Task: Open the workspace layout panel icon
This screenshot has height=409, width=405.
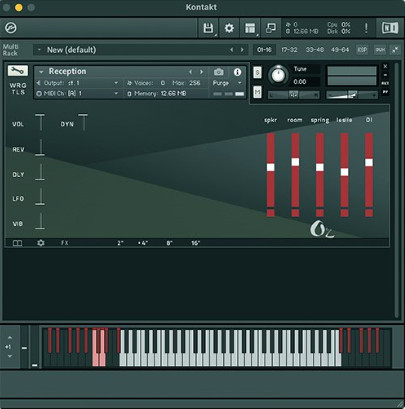Action: [x=250, y=28]
